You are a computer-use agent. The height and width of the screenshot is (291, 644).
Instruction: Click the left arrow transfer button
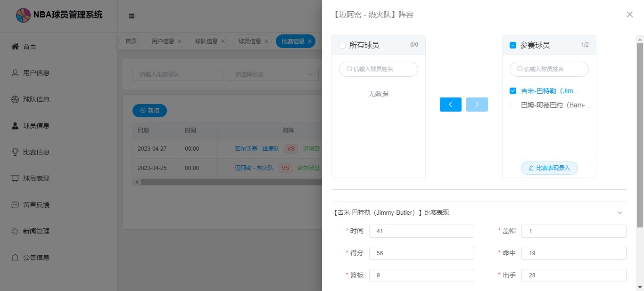click(450, 105)
